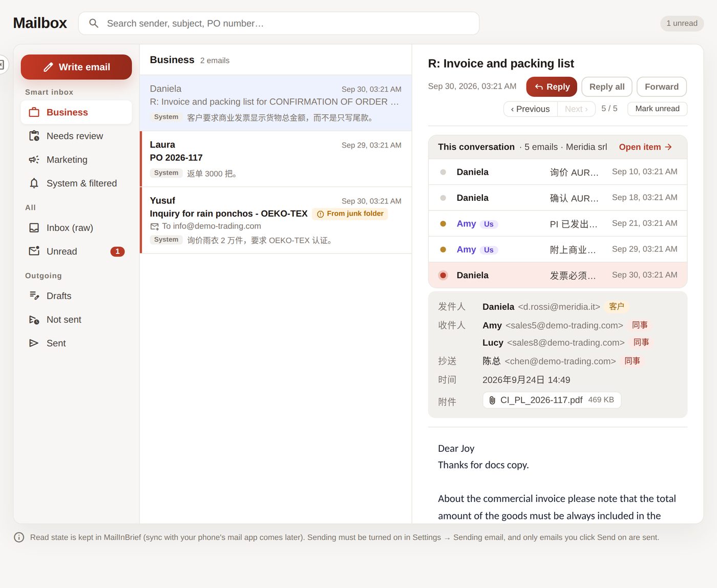Click the Business briefcase icon
717x588 pixels.
(x=34, y=112)
